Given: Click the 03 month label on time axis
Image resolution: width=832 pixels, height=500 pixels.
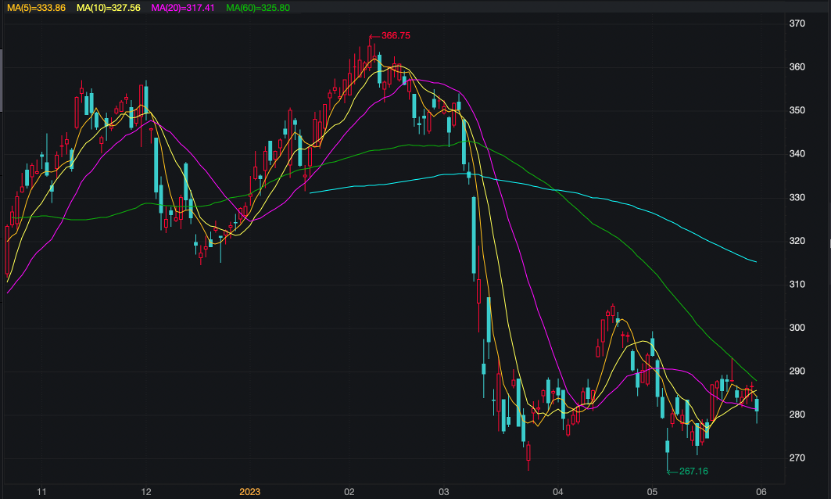Looking at the screenshot, I should point(444,492).
